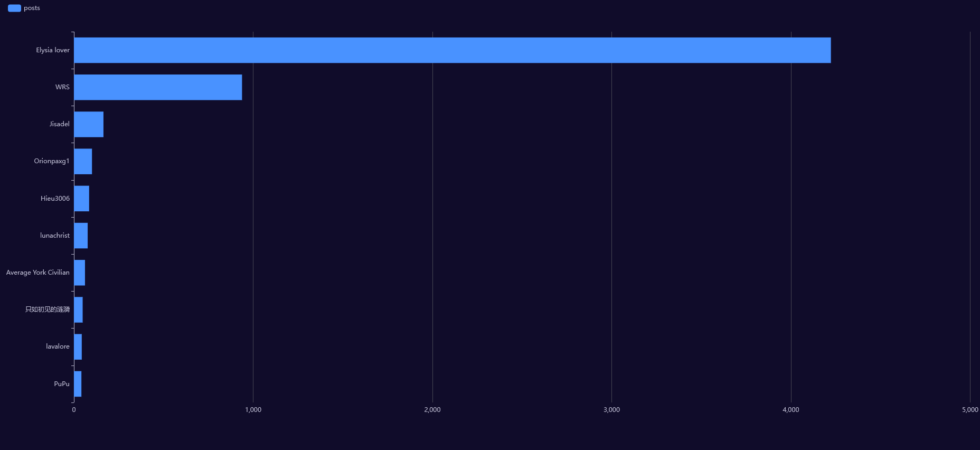This screenshot has height=450, width=980.
Task: Click the 只如初见的涟漪 axis label
Action: [x=48, y=310]
